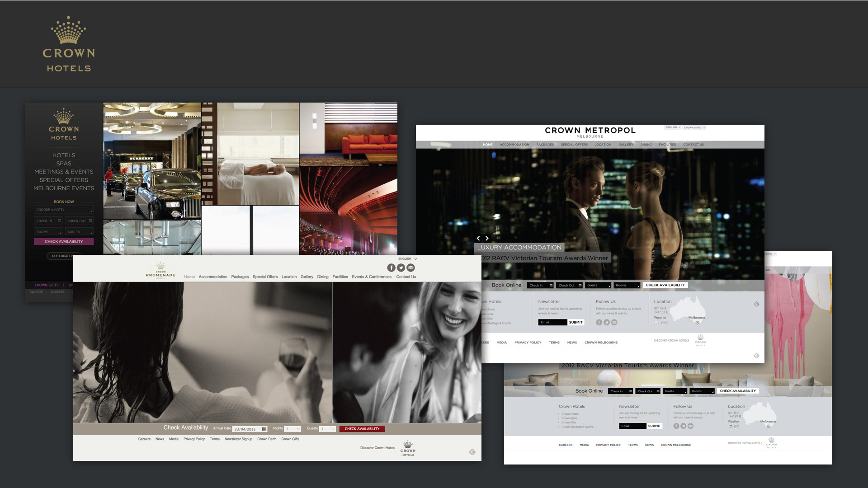The image size is (868, 488).
Task: Open ENGLISH language dropdown on Promenade page
Action: tap(407, 259)
